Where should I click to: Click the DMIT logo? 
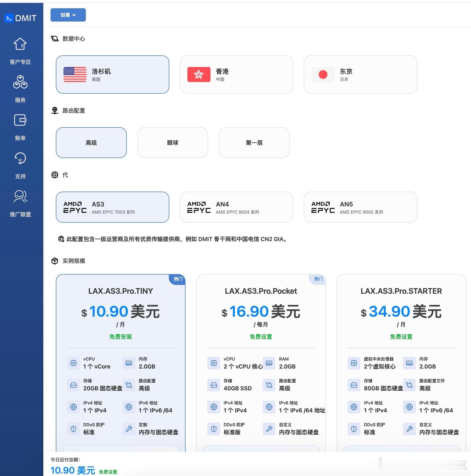(20, 18)
